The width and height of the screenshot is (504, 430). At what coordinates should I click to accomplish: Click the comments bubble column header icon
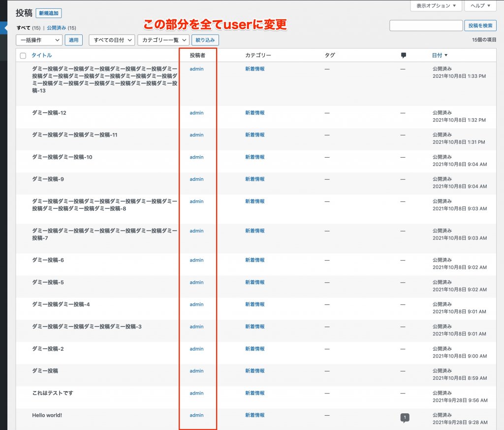tap(404, 56)
